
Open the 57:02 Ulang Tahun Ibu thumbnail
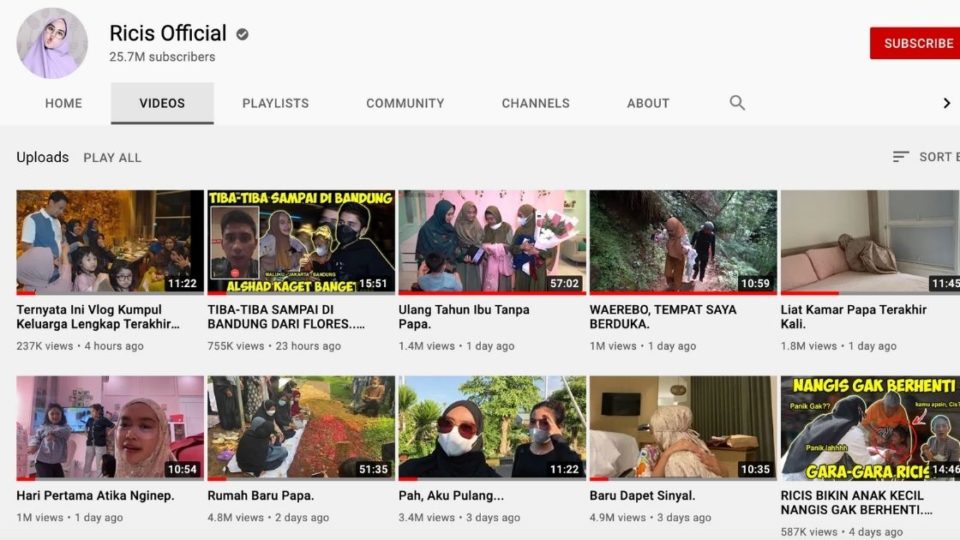pyautogui.click(x=492, y=242)
